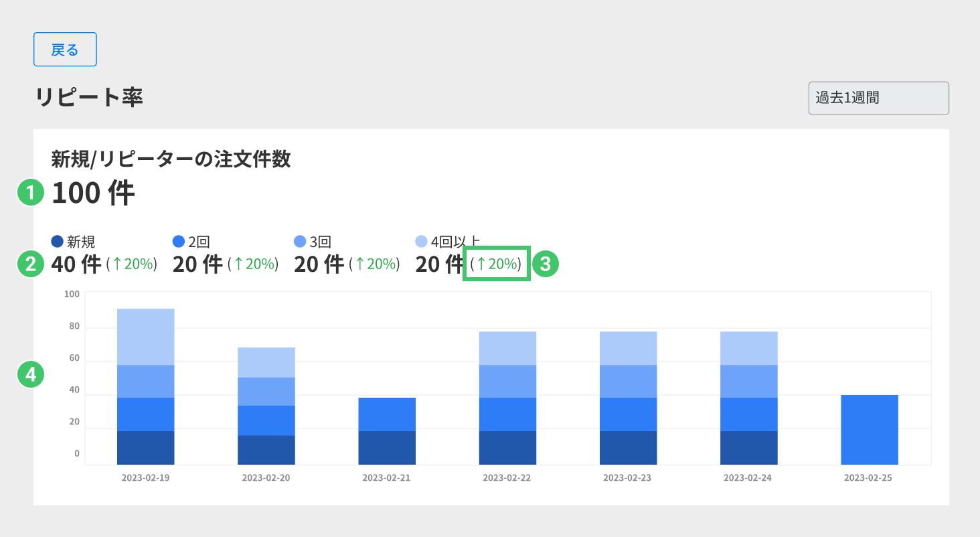Viewport: 980px width, 537px height.
Task: Click the 2023-02-24 date axis label
Action: 748,478
